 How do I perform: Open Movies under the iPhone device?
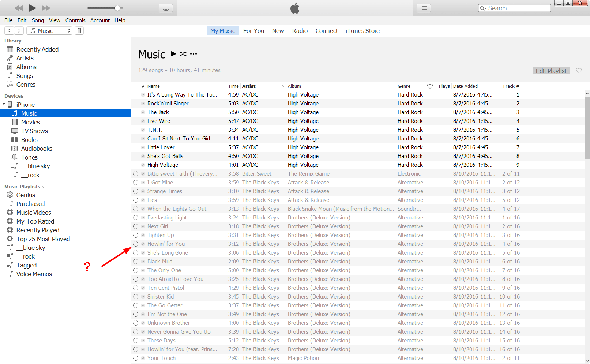[x=30, y=122]
